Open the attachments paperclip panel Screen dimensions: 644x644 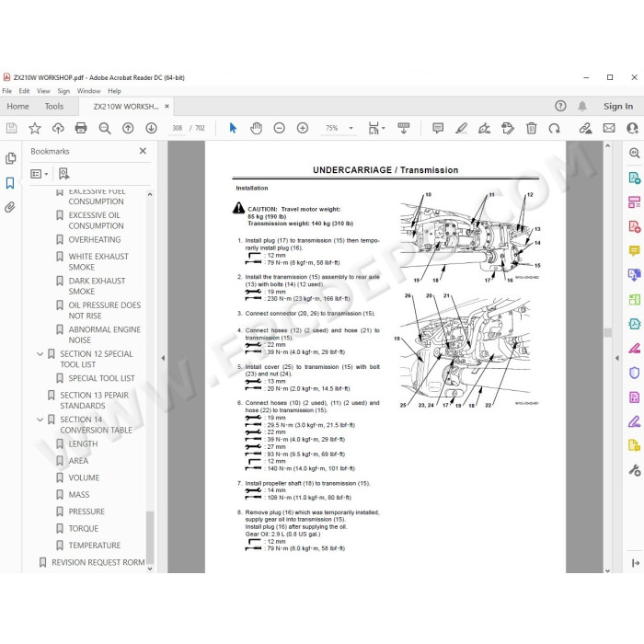coord(10,207)
